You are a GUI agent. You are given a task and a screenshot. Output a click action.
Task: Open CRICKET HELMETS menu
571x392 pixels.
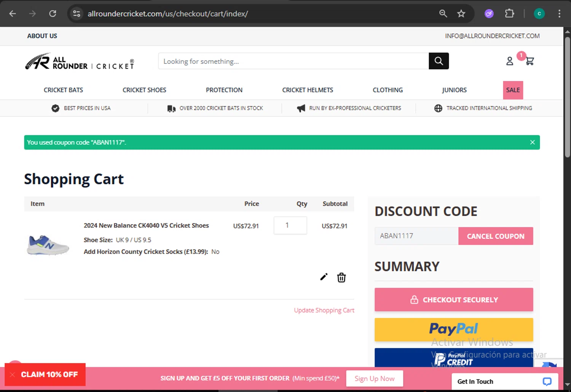[308, 90]
